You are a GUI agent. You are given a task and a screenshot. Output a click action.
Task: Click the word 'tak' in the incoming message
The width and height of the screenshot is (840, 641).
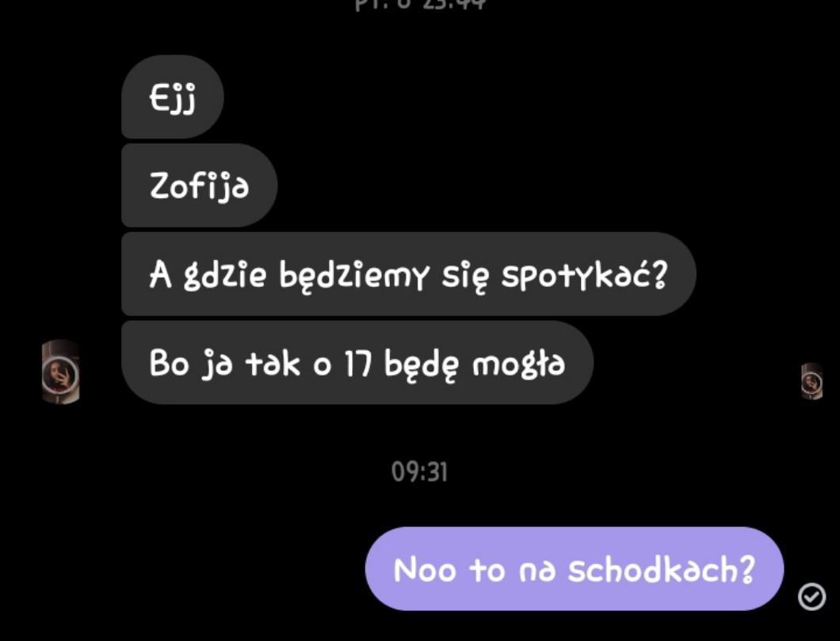(x=272, y=364)
